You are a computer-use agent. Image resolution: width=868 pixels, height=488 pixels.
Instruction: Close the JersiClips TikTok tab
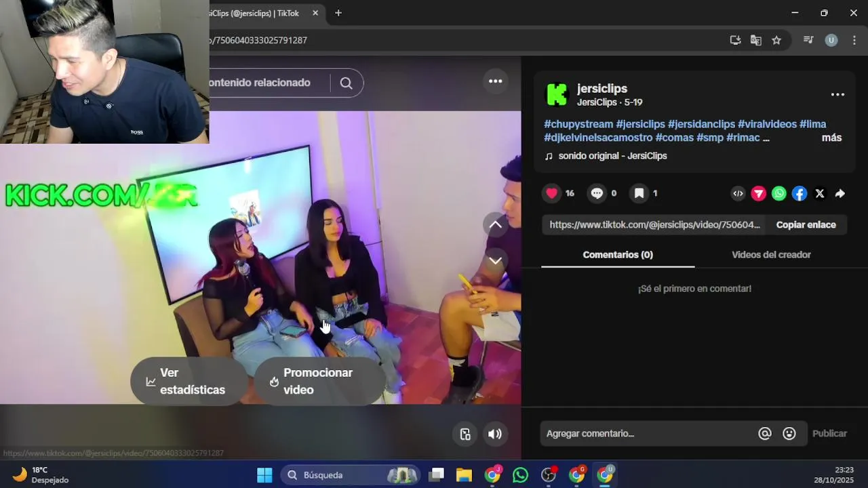tap(315, 13)
